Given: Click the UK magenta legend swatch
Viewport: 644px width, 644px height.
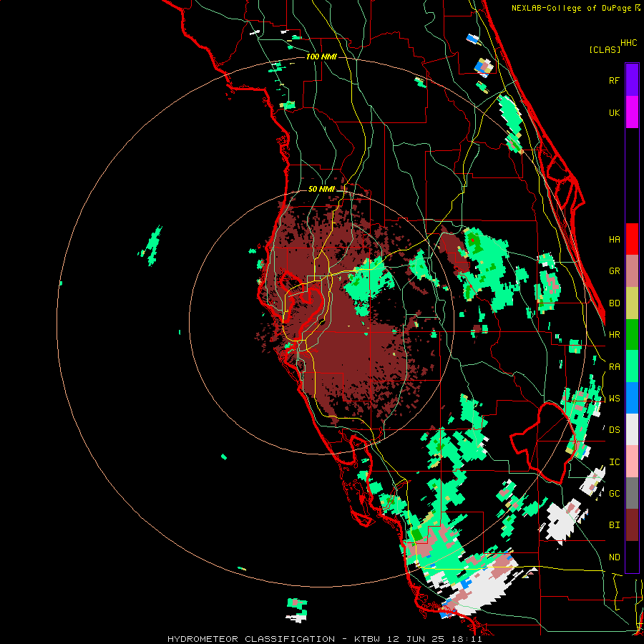Looking at the screenshot, I should (632, 112).
